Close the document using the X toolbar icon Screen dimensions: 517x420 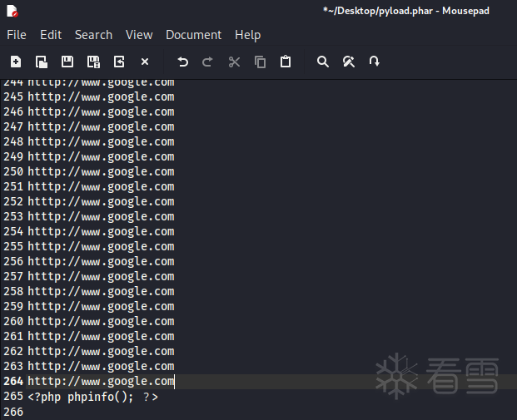coord(145,62)
